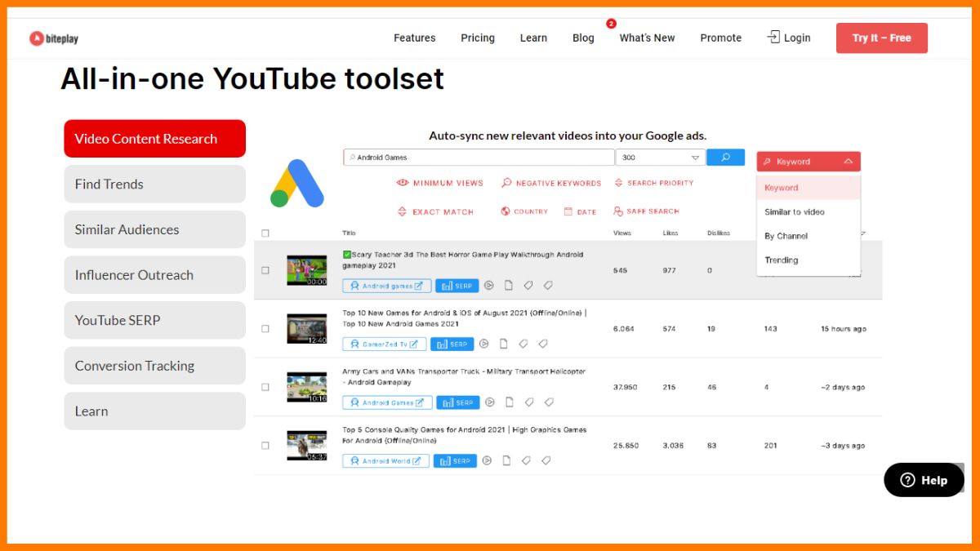Click first tag icon in Top 10 New Games row

point(523,344)
